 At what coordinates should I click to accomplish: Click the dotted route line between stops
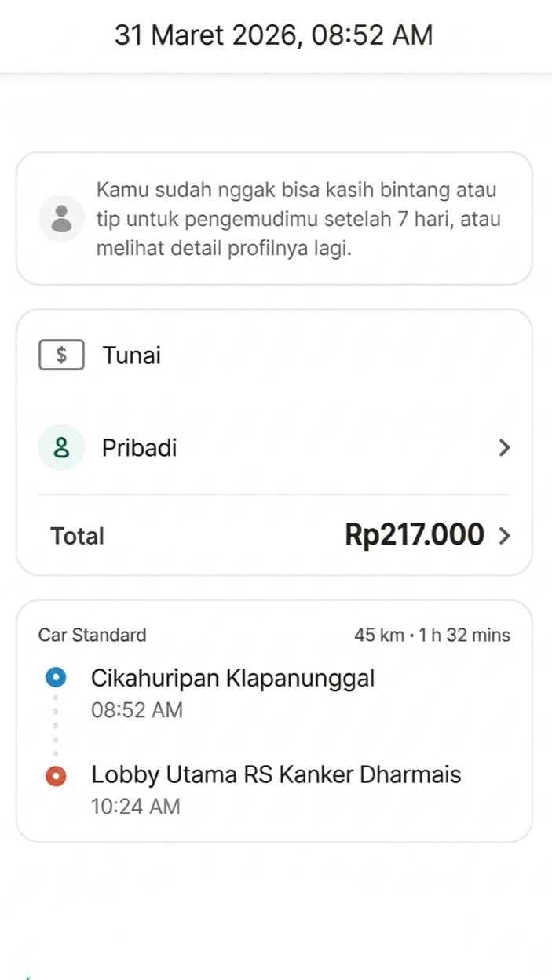(x=56, y=727)
